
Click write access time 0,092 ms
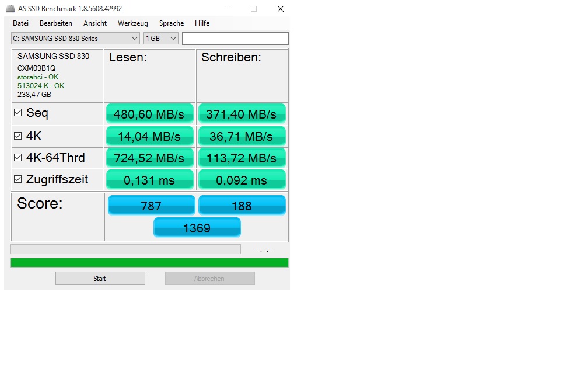(242, 180)
